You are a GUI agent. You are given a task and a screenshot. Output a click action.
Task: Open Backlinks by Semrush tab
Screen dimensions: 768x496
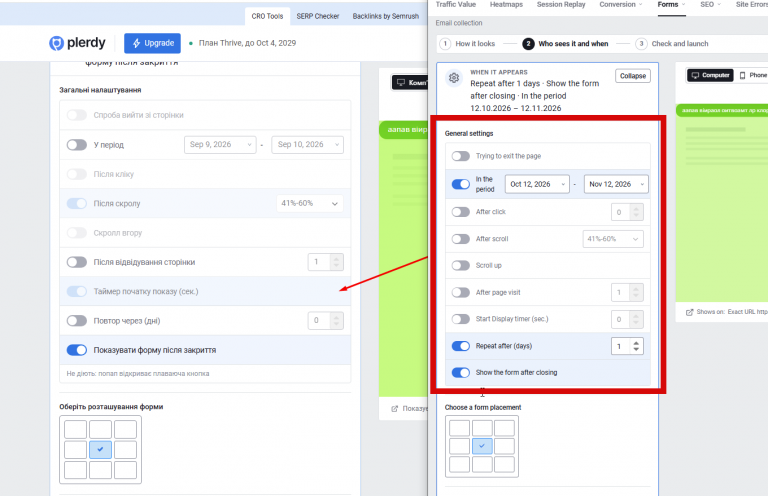click(x=385, y=16)
